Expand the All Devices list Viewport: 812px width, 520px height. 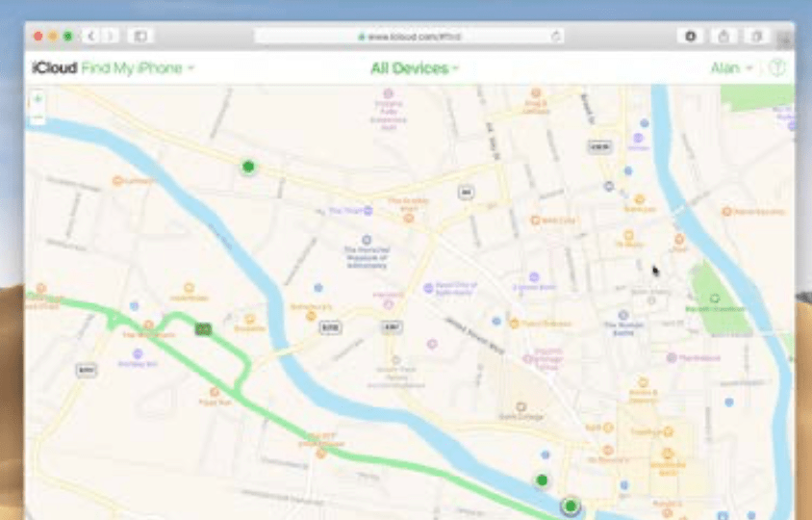[415, 68]
